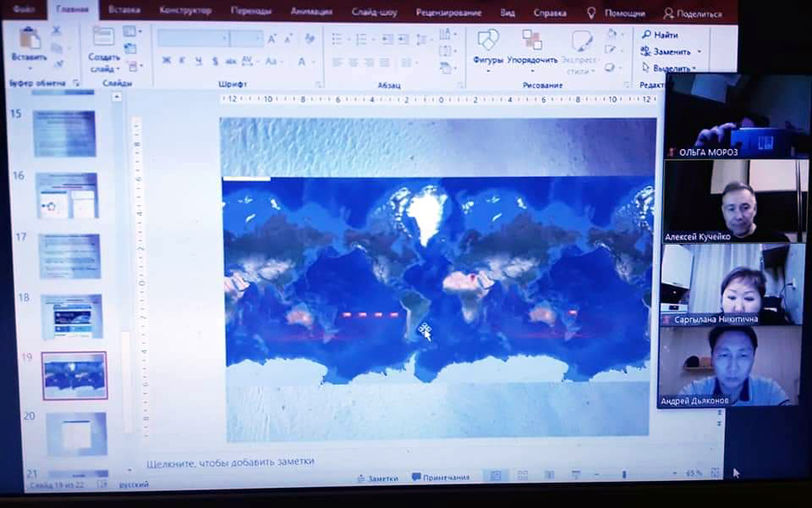Toggle the Notes (Заметки) pane
The width and height of the screenshot is (812, 508).
click(x=377, y=478)
